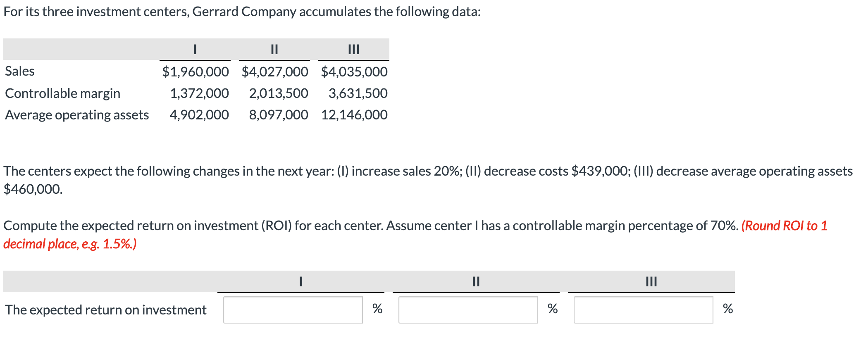This screenshot has width=868, height=338.
Task: Click the ROI input field under column I
Action: click(293, 309)
